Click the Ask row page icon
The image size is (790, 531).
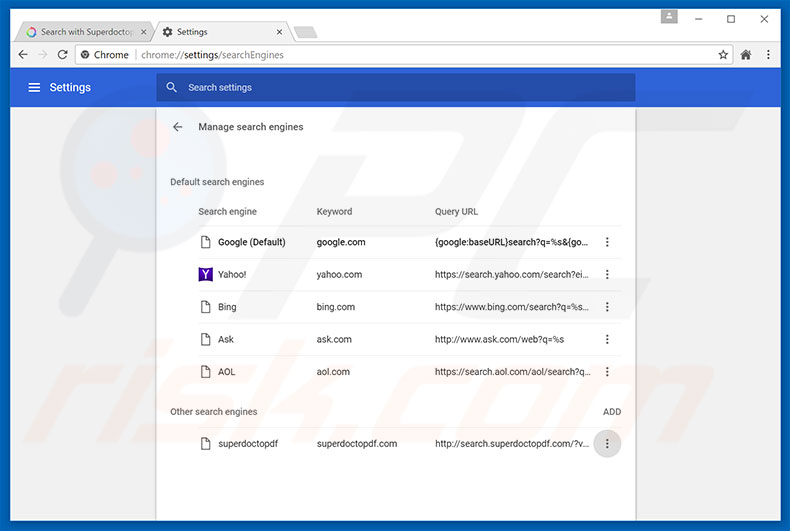[x=206, y=340]
